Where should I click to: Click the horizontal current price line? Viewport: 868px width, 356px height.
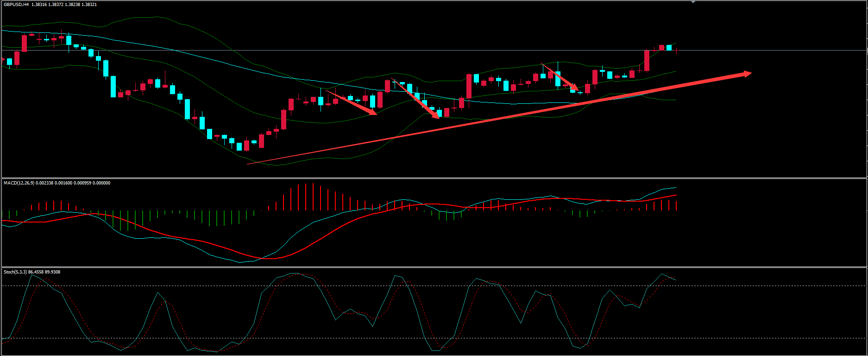click(764, 50)
